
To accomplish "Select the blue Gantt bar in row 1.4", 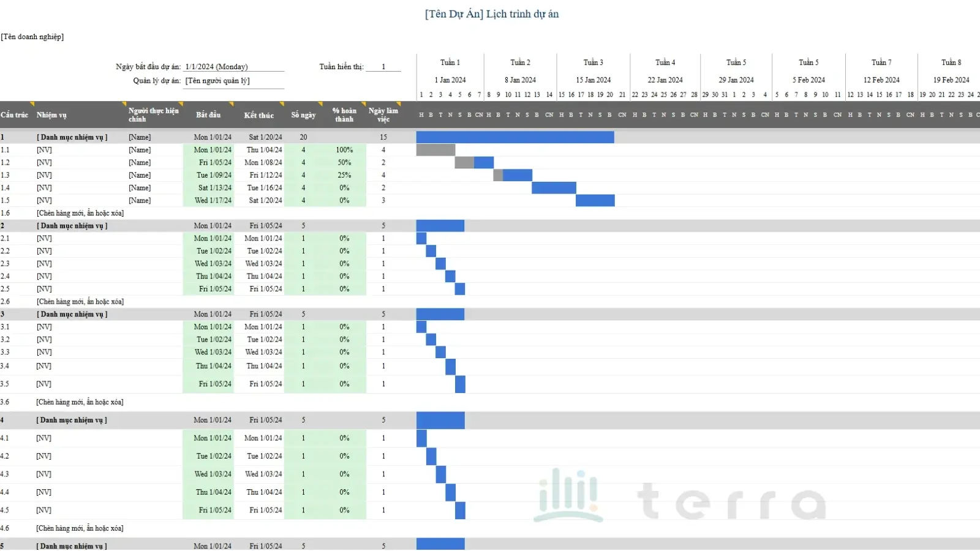I will click(x=554, y=188).
